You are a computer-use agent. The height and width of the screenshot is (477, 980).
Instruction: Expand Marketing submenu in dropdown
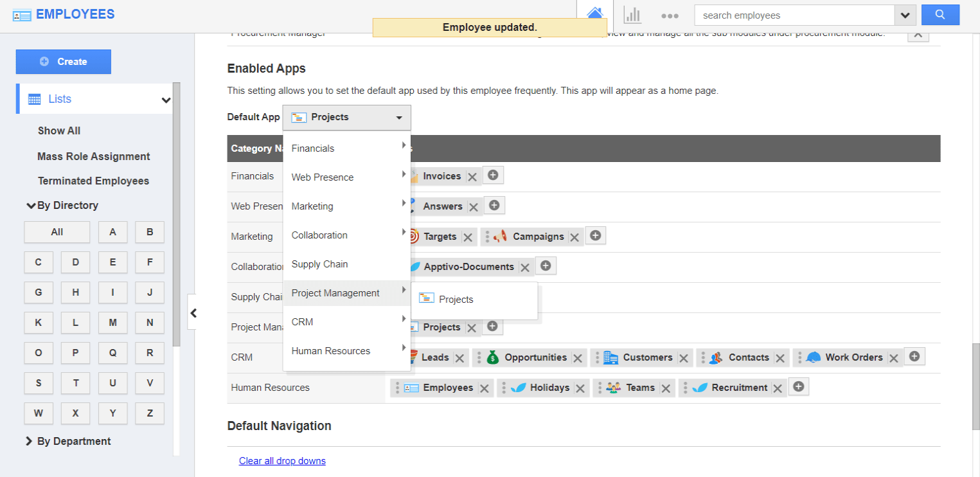346,206
